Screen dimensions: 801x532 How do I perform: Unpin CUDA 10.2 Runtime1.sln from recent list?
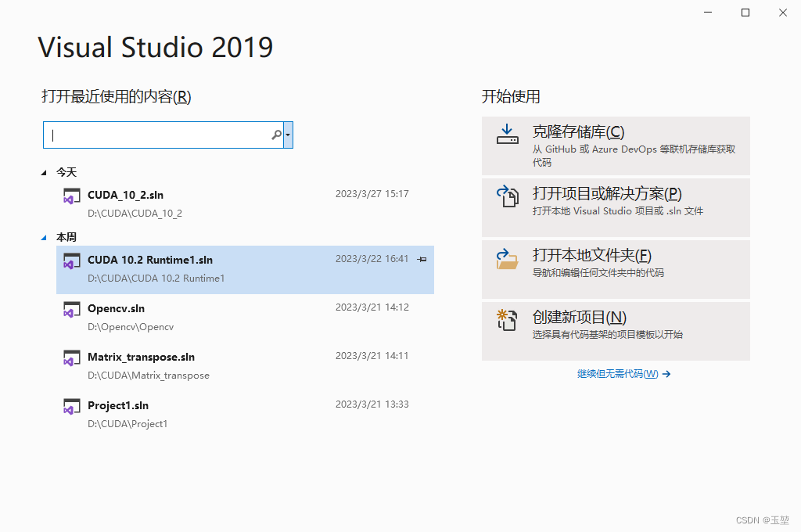(x=422, y=259)
